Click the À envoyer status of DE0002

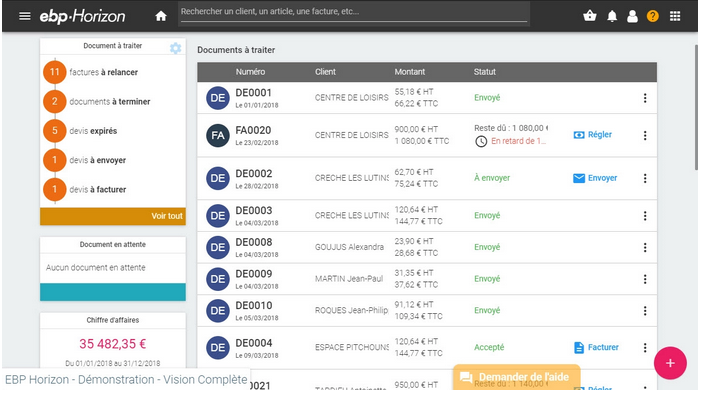492,178
